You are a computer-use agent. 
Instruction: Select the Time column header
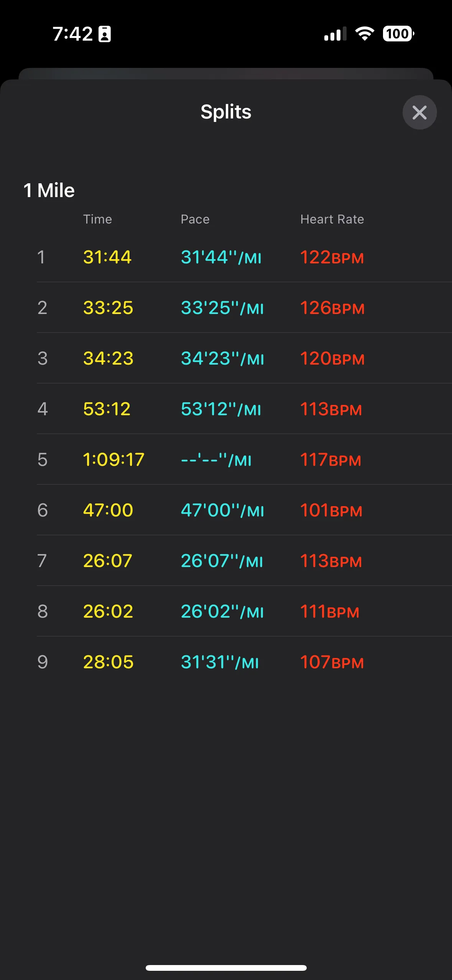click(x=97, y=219)
